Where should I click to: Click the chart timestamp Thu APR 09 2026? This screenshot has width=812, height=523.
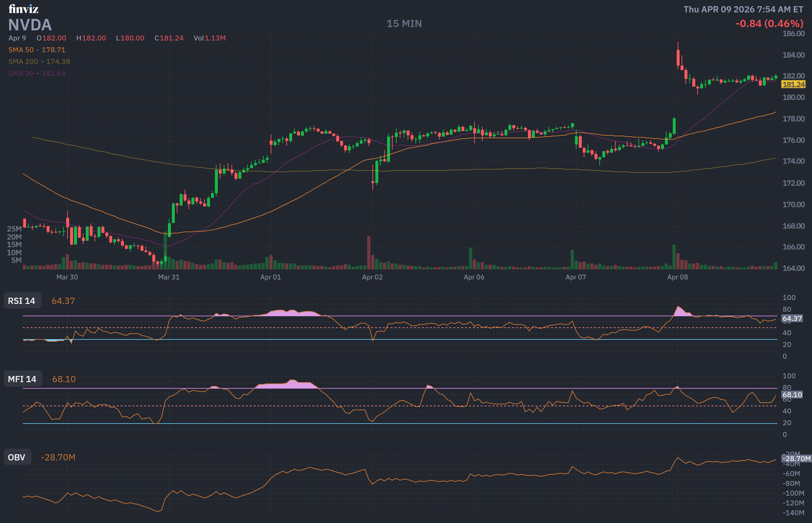click(743, 9)
